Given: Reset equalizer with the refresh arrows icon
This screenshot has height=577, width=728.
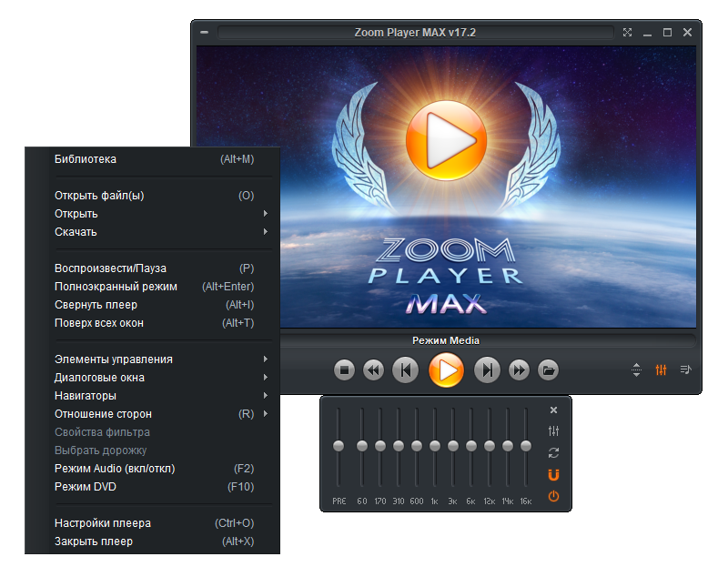Looking at the screenshot, I should tap(553, 453).
